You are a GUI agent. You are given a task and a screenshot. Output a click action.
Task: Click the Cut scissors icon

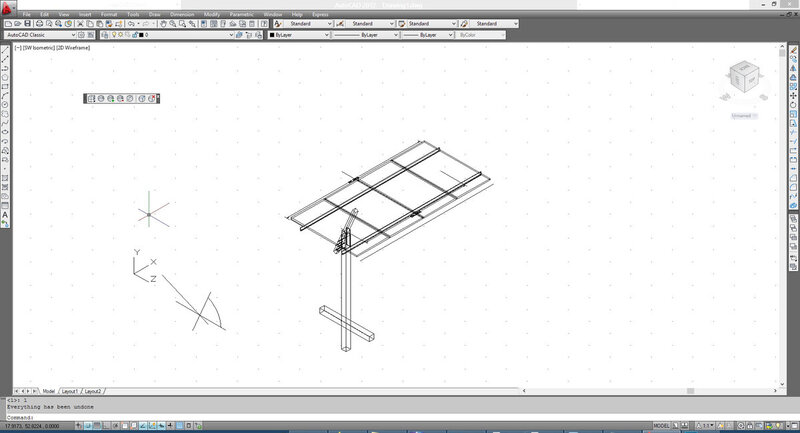click(x=80, y=24)
